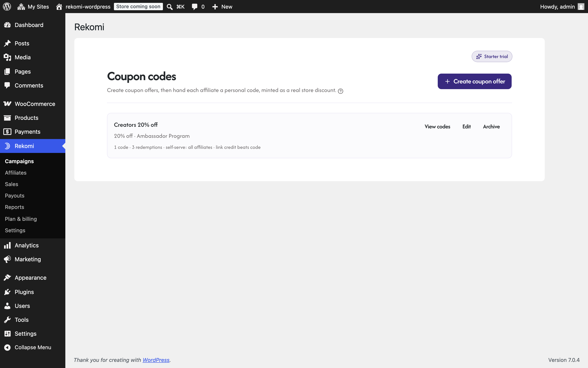Open My Sites network menu
This screenshot has width=588, height=368.
(x=33, y=7)
